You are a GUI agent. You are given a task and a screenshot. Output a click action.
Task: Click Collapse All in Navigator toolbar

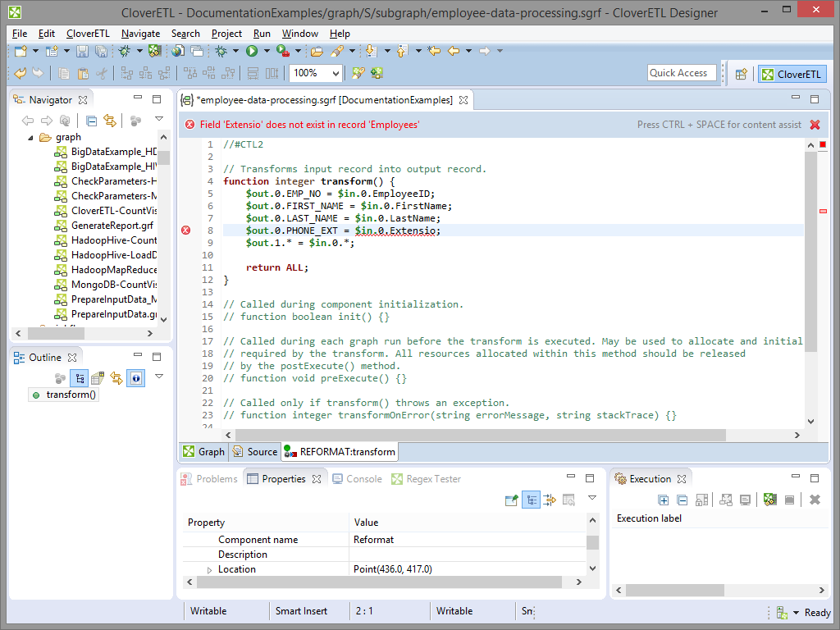92,121
